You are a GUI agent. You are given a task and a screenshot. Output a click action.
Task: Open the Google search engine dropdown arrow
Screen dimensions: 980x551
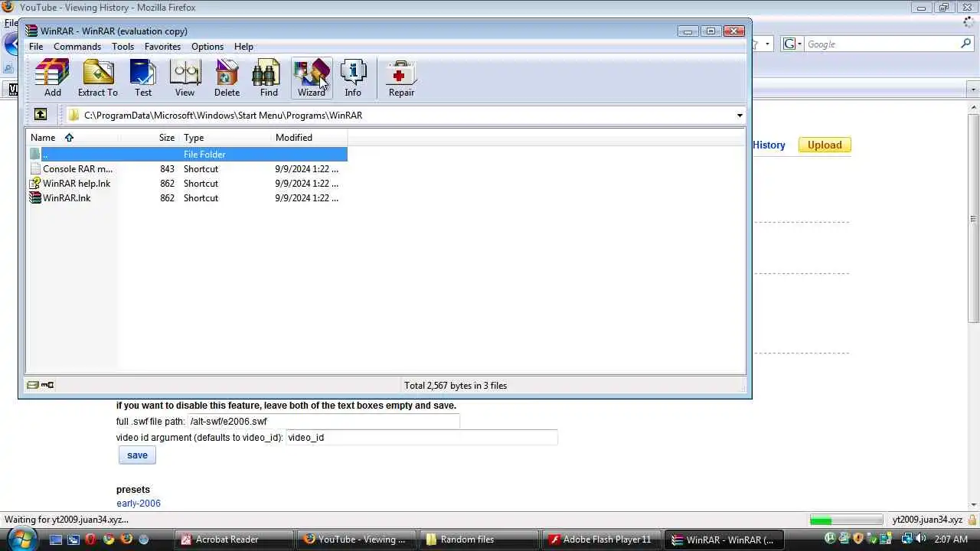[800, 44]
